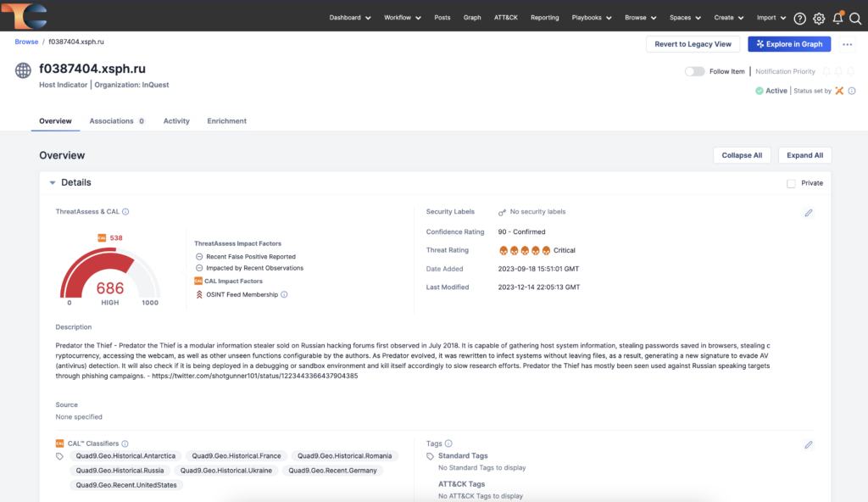Open the Workflow dropdown menu
This screenshot has height=502, width=868.
(403, 18)
